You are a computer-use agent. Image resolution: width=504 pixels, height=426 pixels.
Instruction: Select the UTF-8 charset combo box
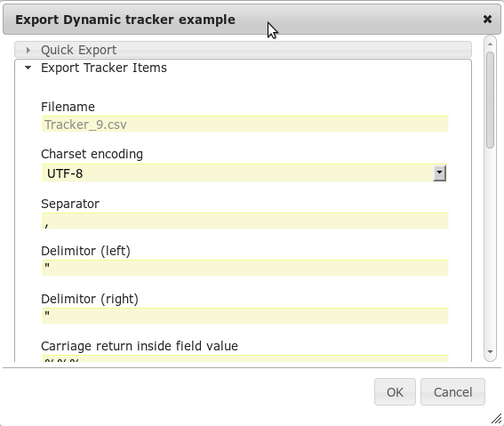(x=245, y=173)
